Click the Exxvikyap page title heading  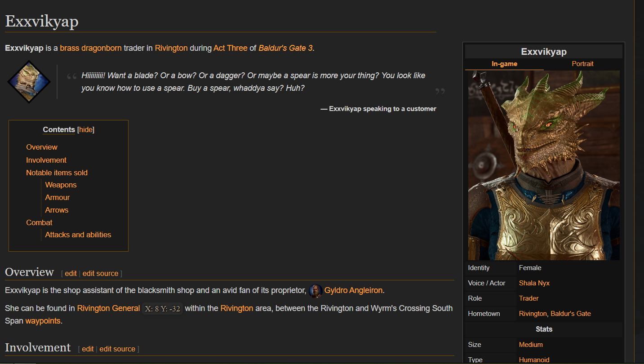click(x=42, y=21)
